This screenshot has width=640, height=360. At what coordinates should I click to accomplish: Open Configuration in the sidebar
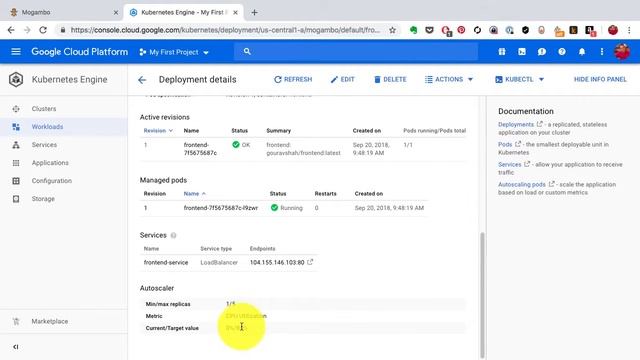click(x=51, y=181)
